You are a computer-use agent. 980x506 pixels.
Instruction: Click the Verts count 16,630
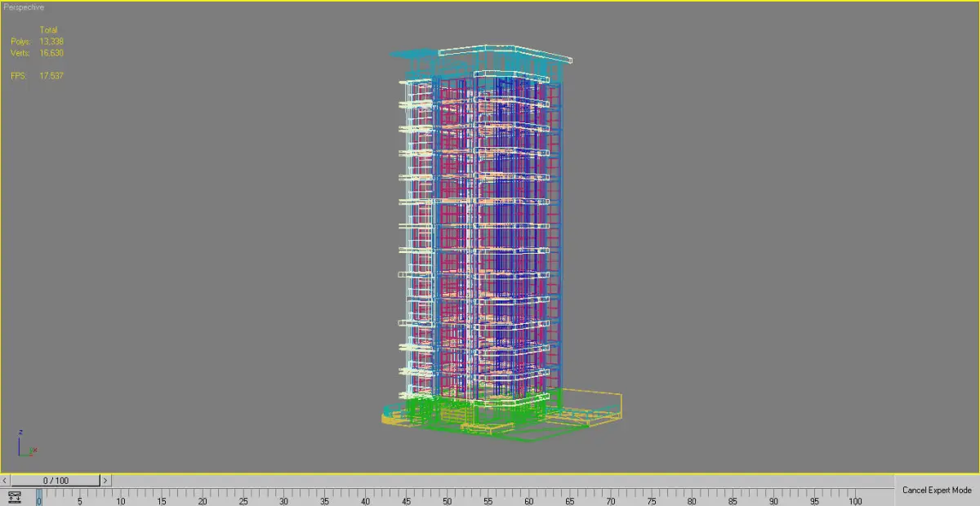point(51,53)
